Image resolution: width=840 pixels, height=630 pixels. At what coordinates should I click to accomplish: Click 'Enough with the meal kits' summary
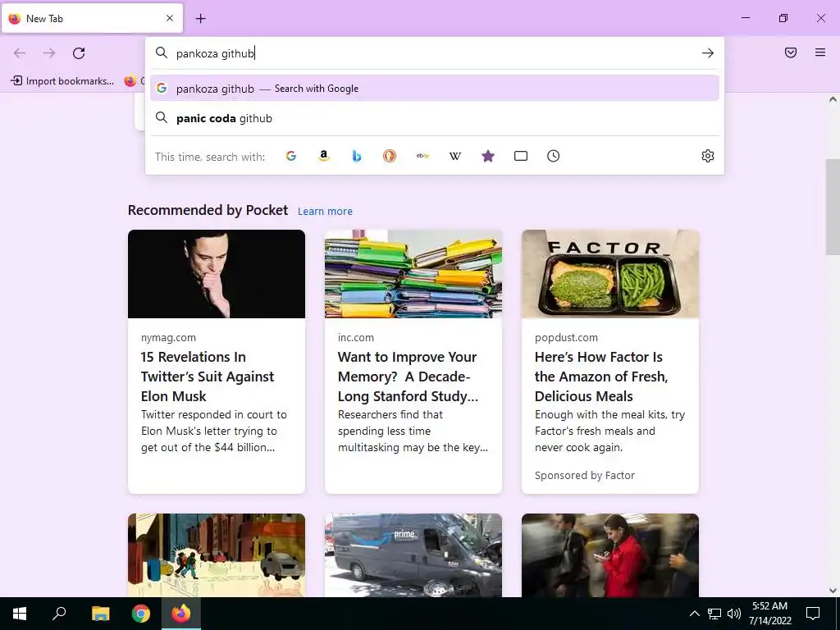point(609,431)
